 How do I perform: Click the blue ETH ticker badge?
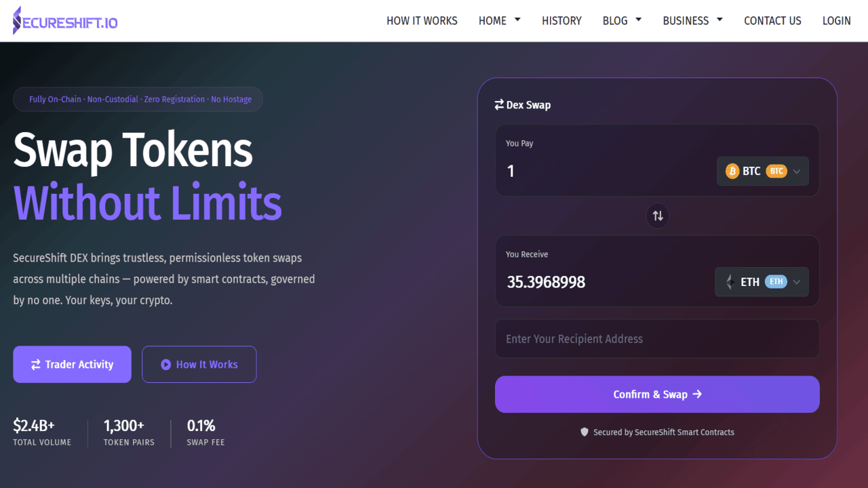click(x=776, y=282)
